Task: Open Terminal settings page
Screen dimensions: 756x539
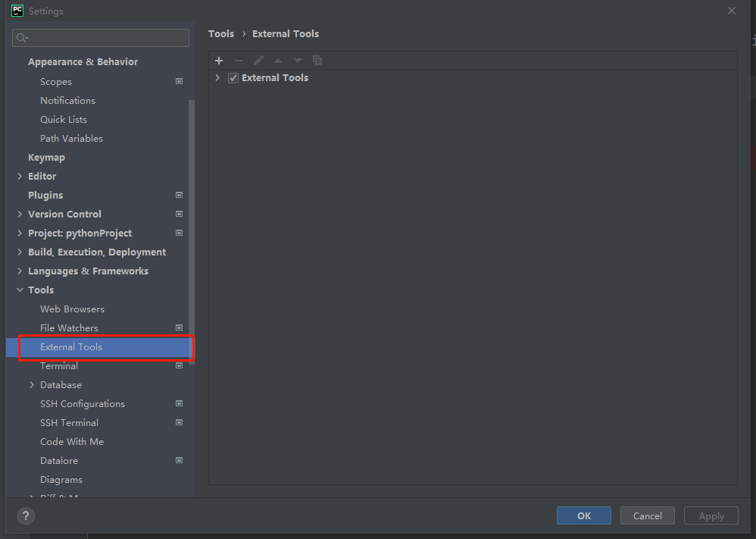Action: pos(59,365)
